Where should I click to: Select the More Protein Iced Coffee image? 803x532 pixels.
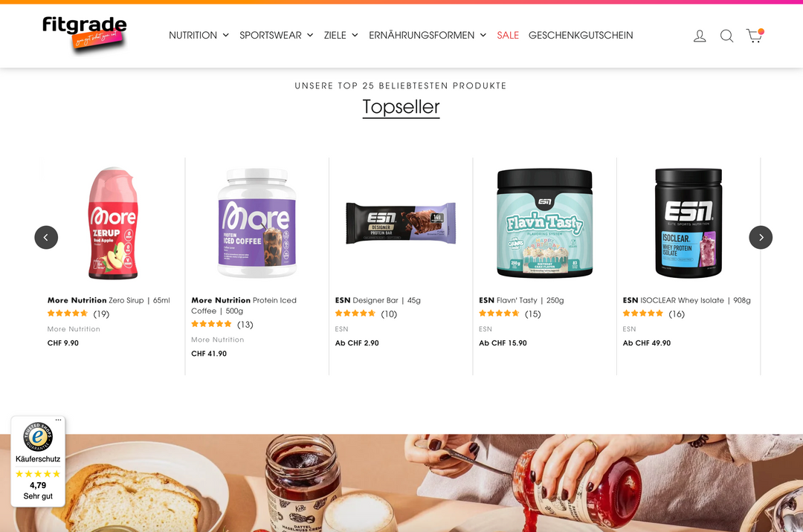point(257,223)
